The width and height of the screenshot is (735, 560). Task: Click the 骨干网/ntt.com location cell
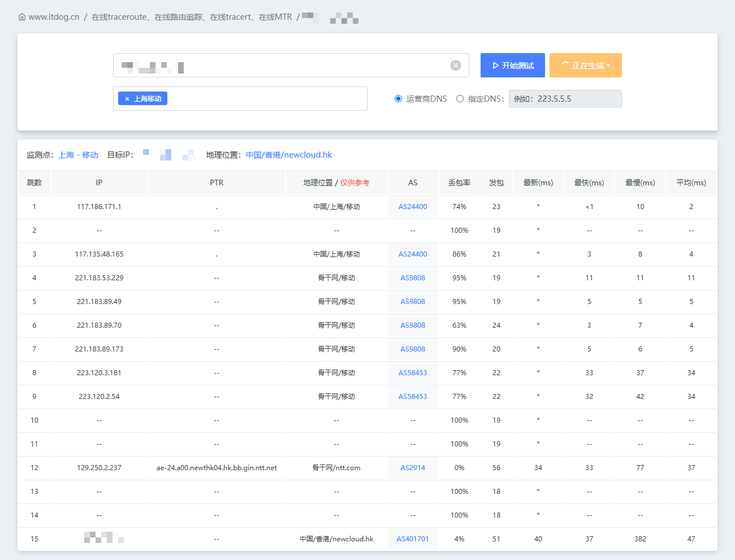[x=336, y=468]
